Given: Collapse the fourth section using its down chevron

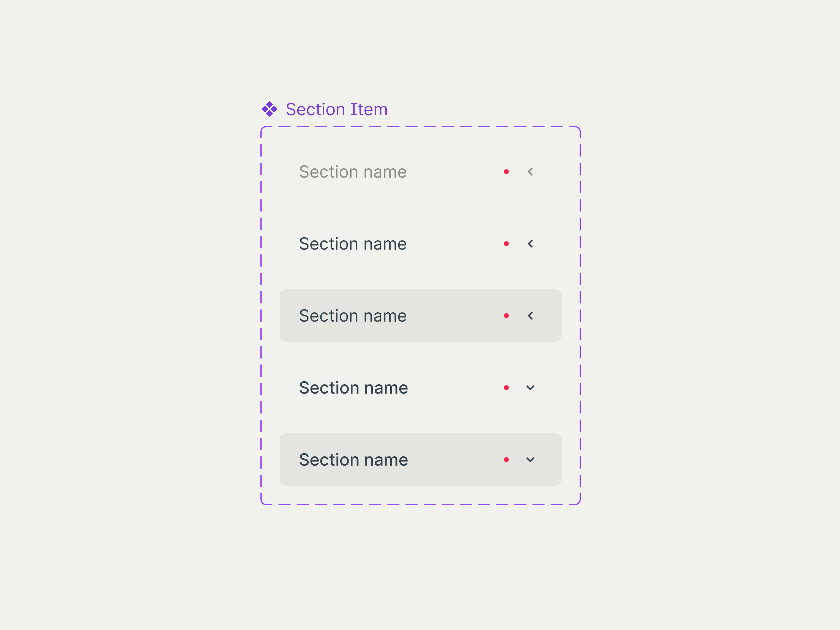Looking at the screenshot, I should (530, 387).
